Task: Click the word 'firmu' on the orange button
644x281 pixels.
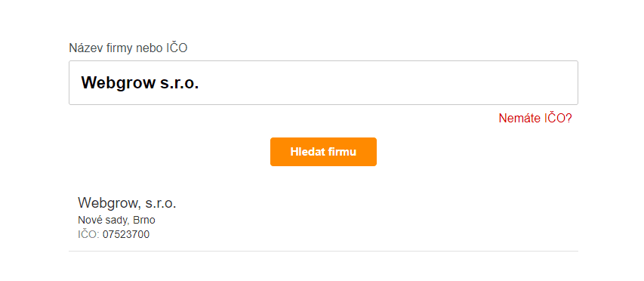Action: [343, 152]
